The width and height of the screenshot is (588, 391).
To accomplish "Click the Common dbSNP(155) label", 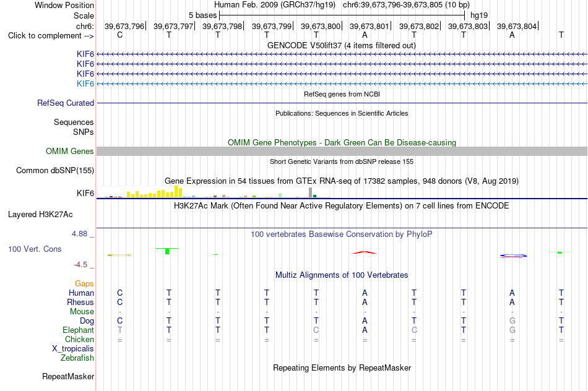I will 54,171.
